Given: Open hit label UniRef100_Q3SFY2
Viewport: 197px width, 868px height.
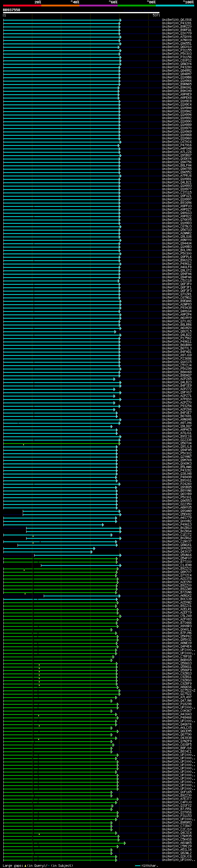Looking at the screenshot, I should 177,805.
